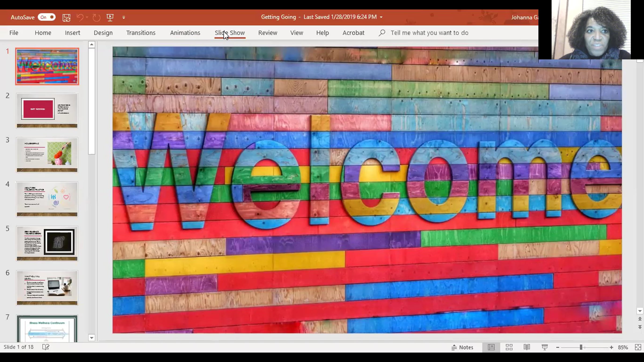Screen dimensions: 644x362
Task: Select slide 4 thumbnail
Action: coord(47,199)
